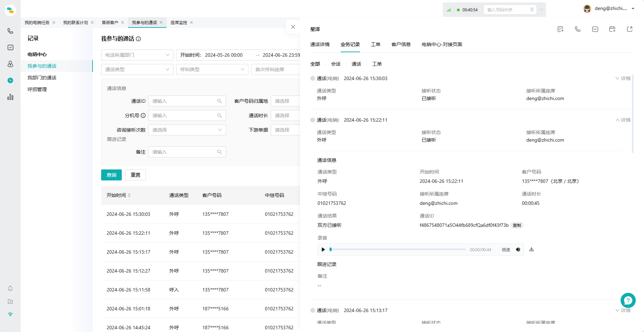Open 呼损管理 in sidebar menu
Screen dimensions: 644x332
37,89
